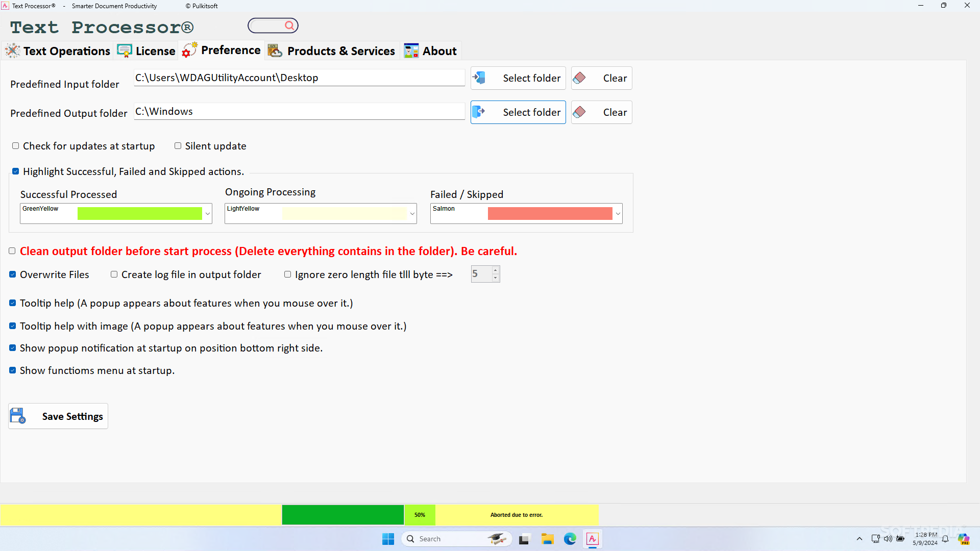Open the notification bell in tray
Image resolution: width=980 pixels, height=551 pixels.
coord(945,539)
